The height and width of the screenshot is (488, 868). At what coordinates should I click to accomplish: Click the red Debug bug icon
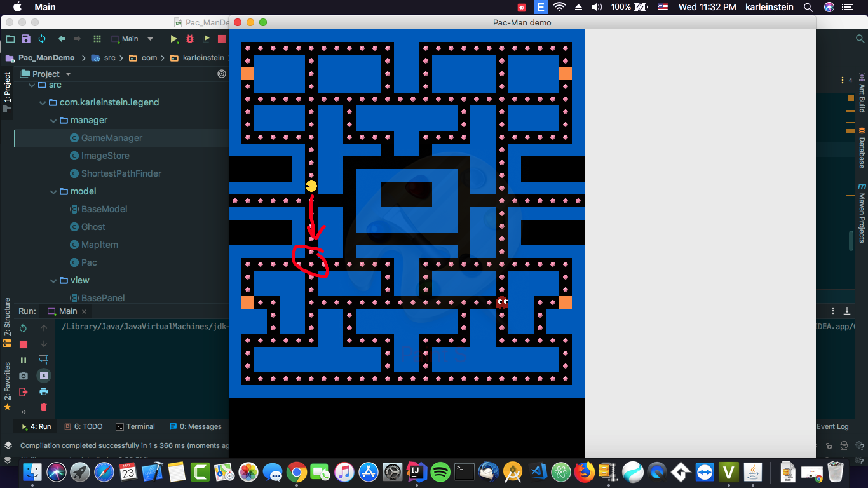pyautogui.click(x=190, y=39)
